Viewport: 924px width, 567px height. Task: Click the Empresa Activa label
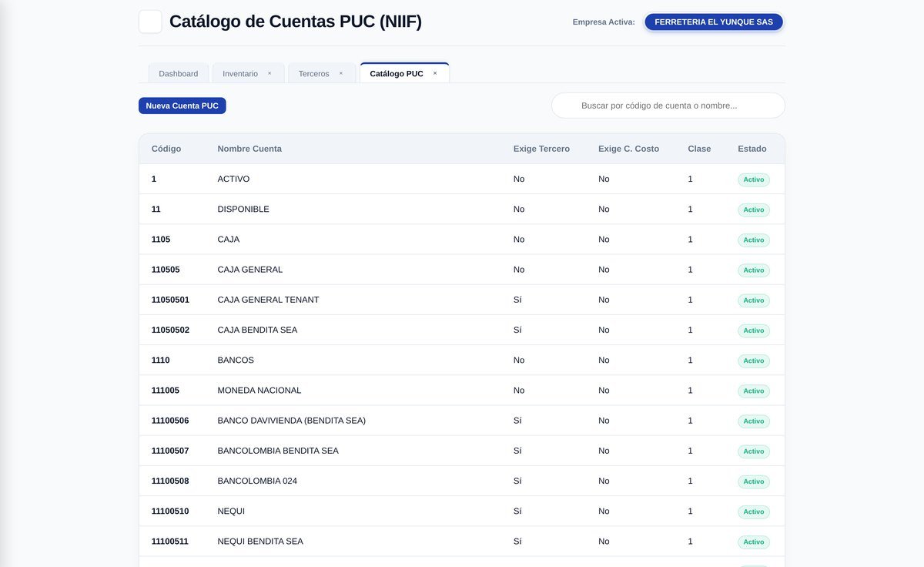click(604, 22)
